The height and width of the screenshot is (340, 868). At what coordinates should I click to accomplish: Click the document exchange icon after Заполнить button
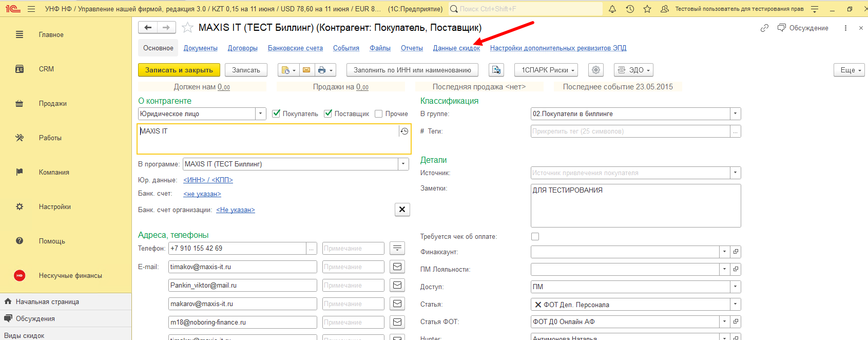496,70
